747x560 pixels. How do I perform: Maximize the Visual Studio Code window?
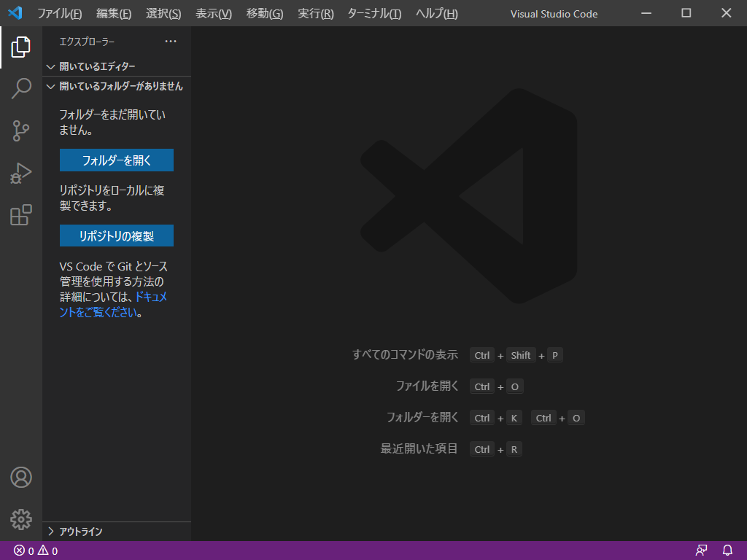[686, 13]
